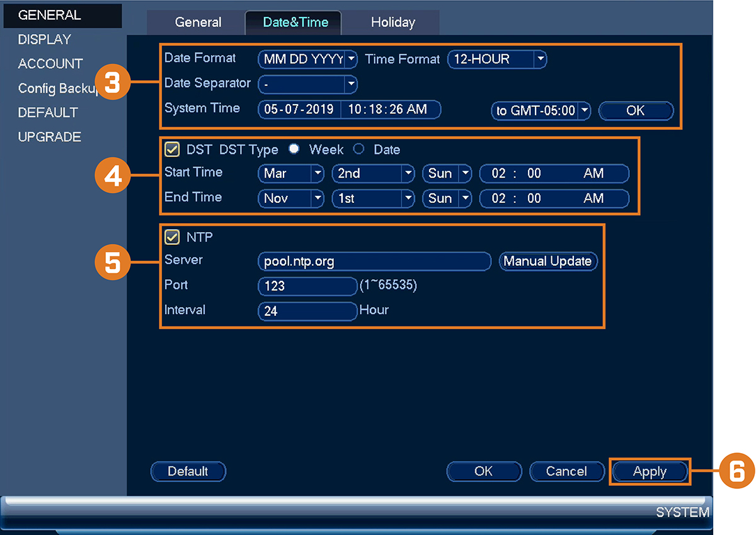Click the System Time clock value 10:18:26 AM
This screenshot has width=756, height=535.
tap(391, 110)
